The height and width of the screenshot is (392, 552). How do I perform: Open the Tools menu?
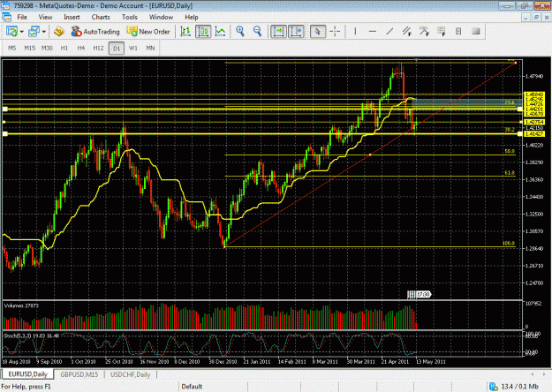(130, 17)
